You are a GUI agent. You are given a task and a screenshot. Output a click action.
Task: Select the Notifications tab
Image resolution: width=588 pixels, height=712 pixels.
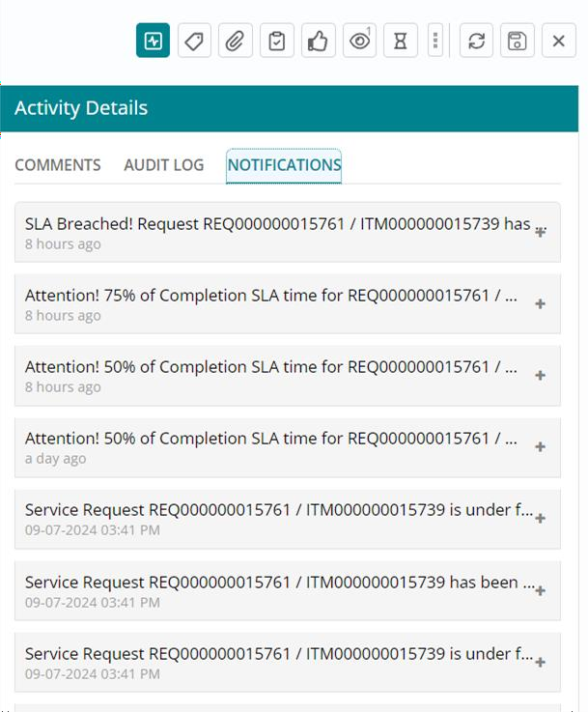284,165
